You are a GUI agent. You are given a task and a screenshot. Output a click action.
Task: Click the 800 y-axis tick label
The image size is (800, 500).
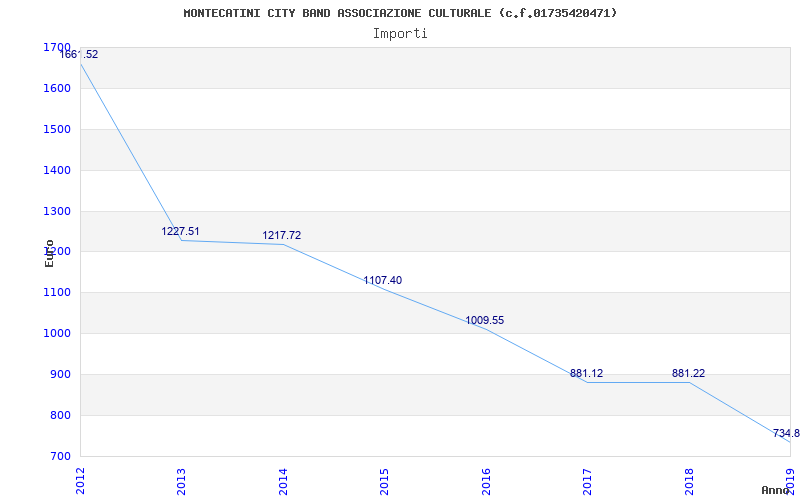coord(60,415)
